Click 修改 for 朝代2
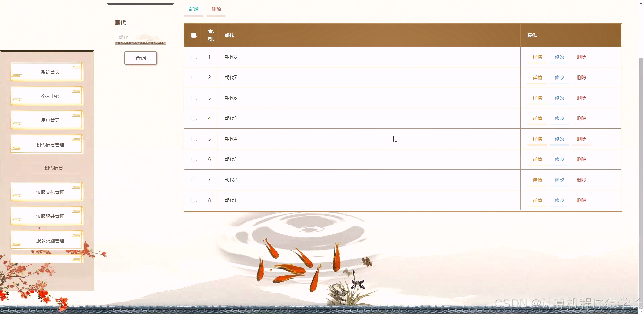This screenshot has width=644, height=314. tap(559, 180)
